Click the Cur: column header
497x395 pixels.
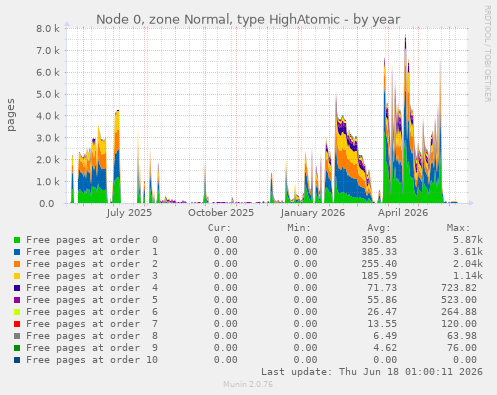[219, 228]
